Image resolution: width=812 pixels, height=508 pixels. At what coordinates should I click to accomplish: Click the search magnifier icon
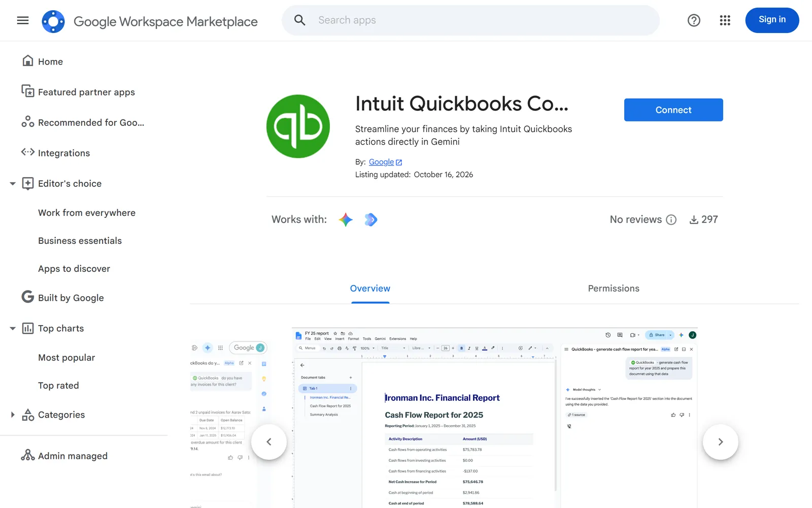[300, 20]
